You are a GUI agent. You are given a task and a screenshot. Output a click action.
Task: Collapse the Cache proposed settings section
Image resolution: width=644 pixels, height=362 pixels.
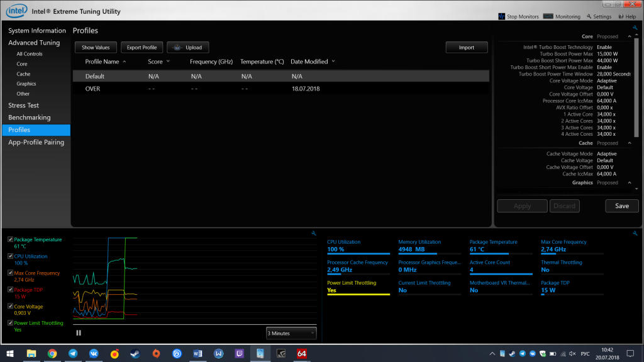pyautogui.click(x=630, y=143)
